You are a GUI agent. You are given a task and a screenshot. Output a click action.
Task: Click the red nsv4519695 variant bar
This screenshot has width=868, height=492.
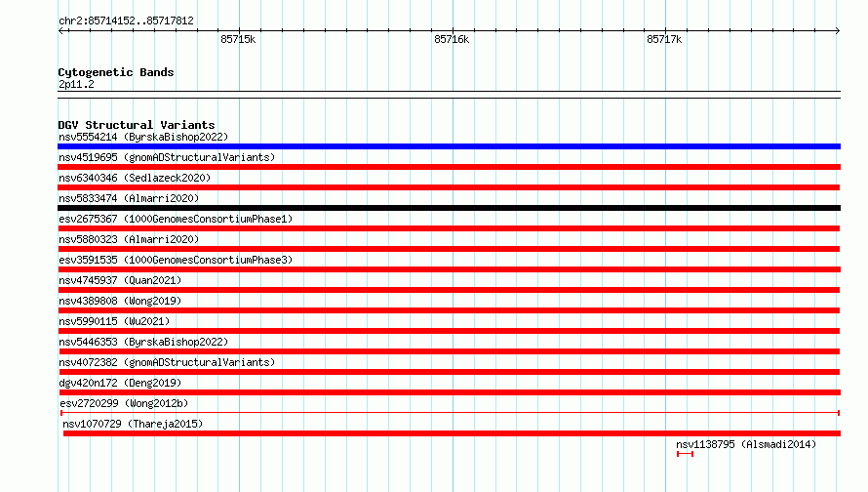pos(449,167)
